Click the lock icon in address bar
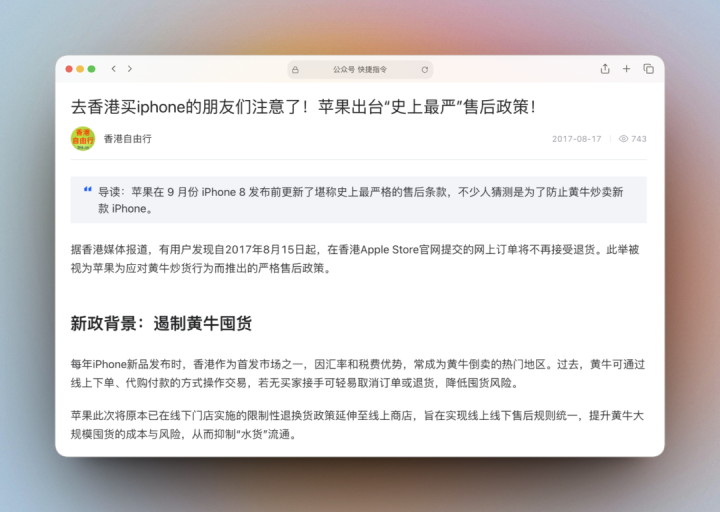This screenshot has height=512, width=720. (295, 70)
